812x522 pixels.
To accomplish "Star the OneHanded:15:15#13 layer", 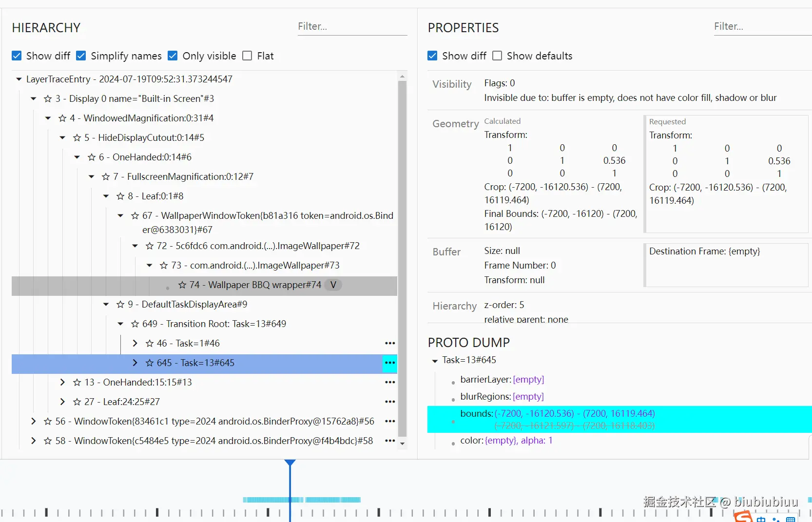I will pyautogui.click(x=77, y=383).
